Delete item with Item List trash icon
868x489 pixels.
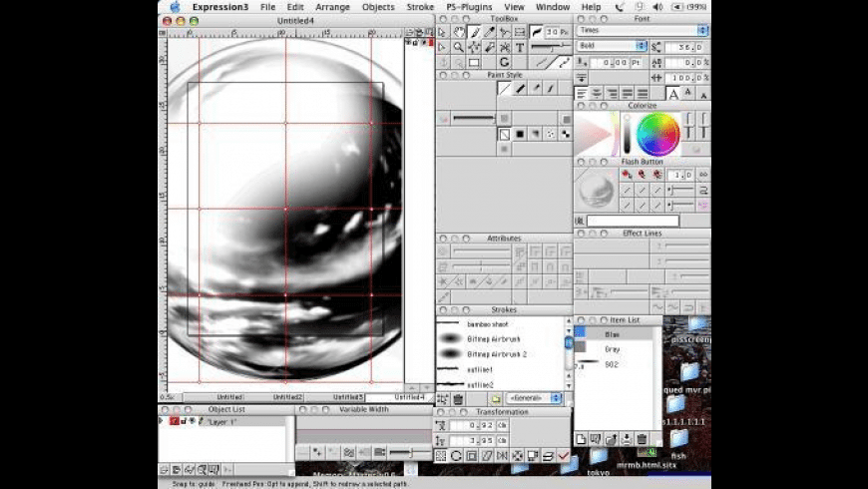pos(642,439)
